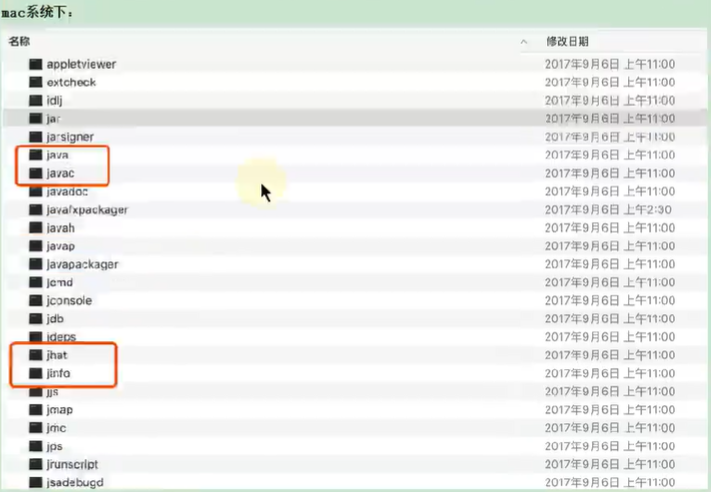Click the javah file icon
Screen dimensions: 711x492
click(36, 228)
